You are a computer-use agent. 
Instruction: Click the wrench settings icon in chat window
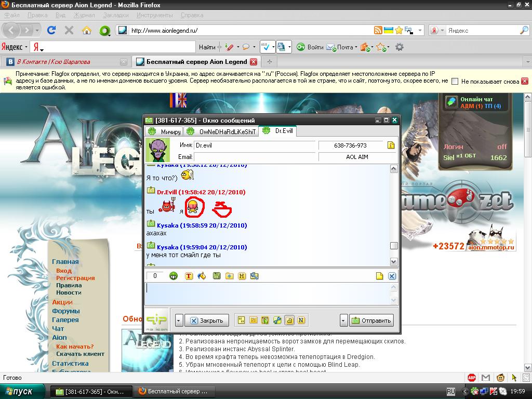(x=277, y=320)
